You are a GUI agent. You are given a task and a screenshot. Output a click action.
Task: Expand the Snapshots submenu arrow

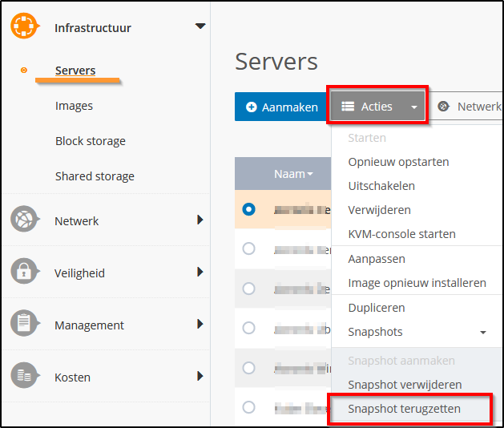coord(483,333)
